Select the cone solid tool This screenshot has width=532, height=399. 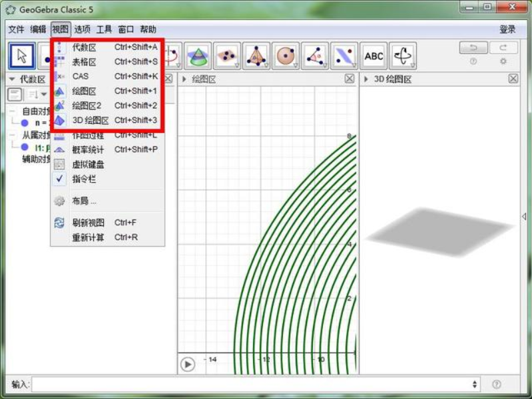click(198, 56)
